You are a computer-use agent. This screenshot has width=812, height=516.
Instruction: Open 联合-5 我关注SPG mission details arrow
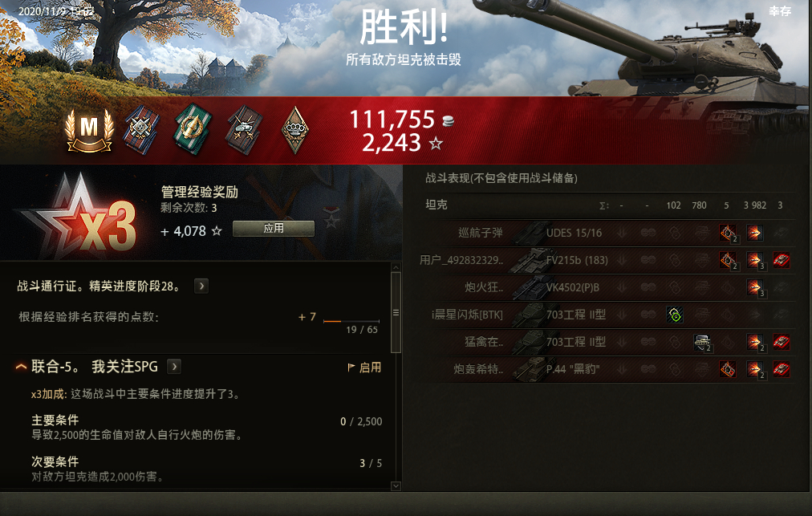pos(174,367)
